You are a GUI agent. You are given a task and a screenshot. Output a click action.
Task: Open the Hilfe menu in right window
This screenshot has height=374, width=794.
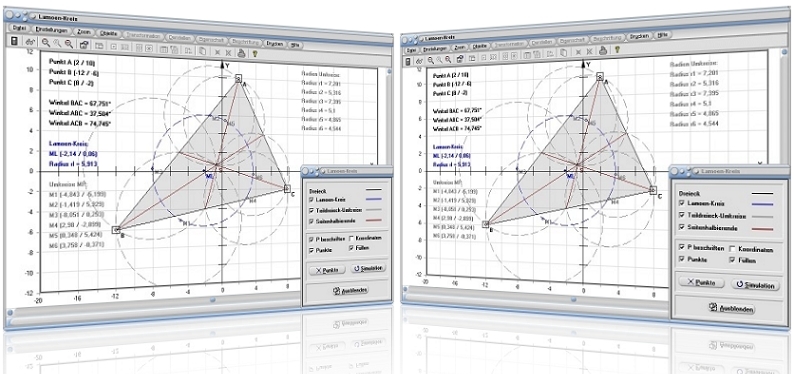(661, 35)
